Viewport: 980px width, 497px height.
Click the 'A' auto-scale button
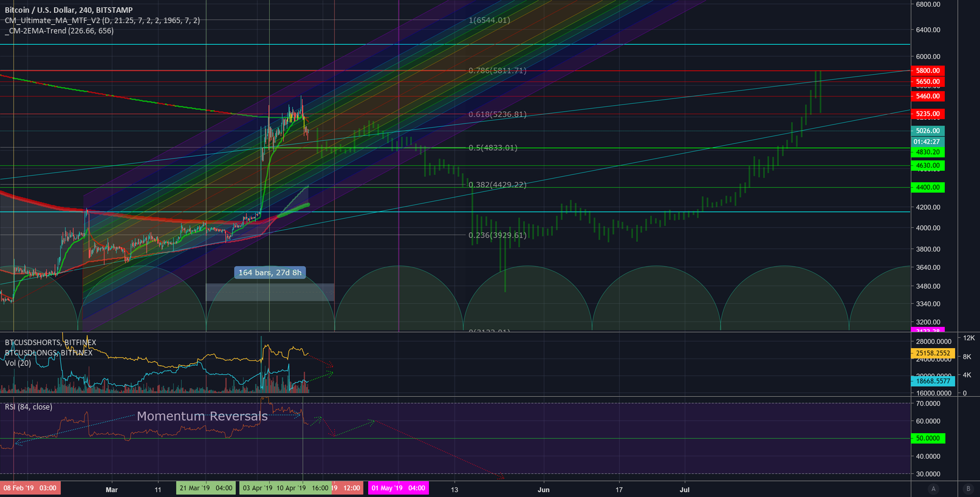tap(933, 489)
